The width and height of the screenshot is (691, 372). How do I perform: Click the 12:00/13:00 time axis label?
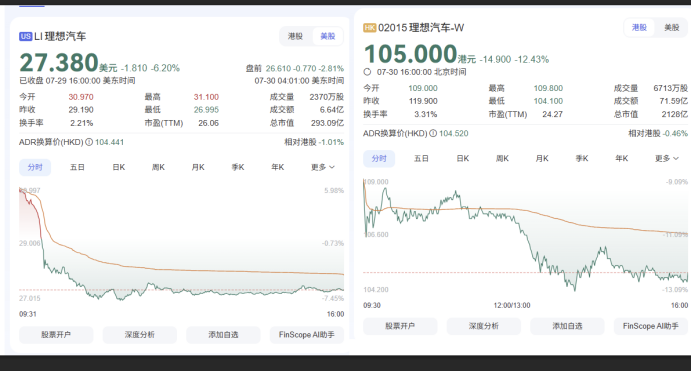[512, 305]
